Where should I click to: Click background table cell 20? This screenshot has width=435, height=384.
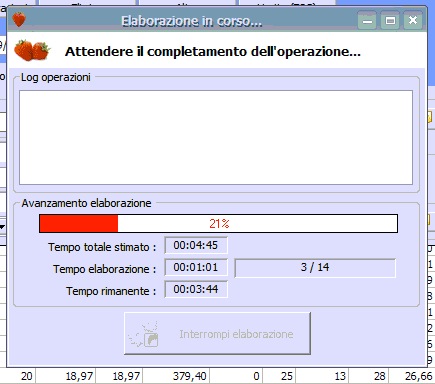(x=27, y=376)
